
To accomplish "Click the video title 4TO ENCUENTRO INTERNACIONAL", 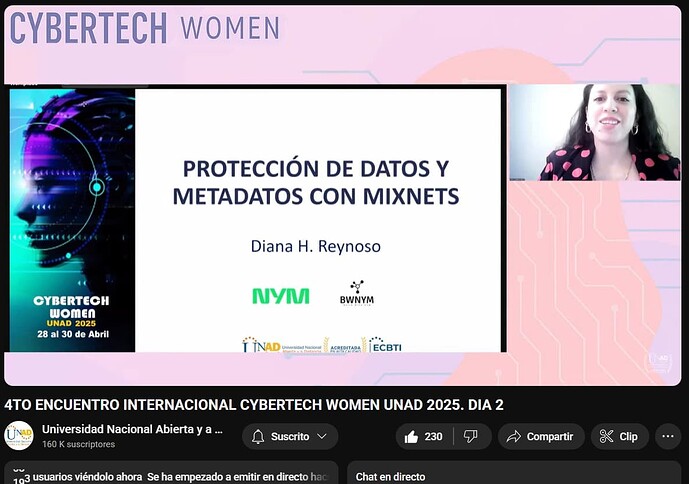I will [254, 405].
